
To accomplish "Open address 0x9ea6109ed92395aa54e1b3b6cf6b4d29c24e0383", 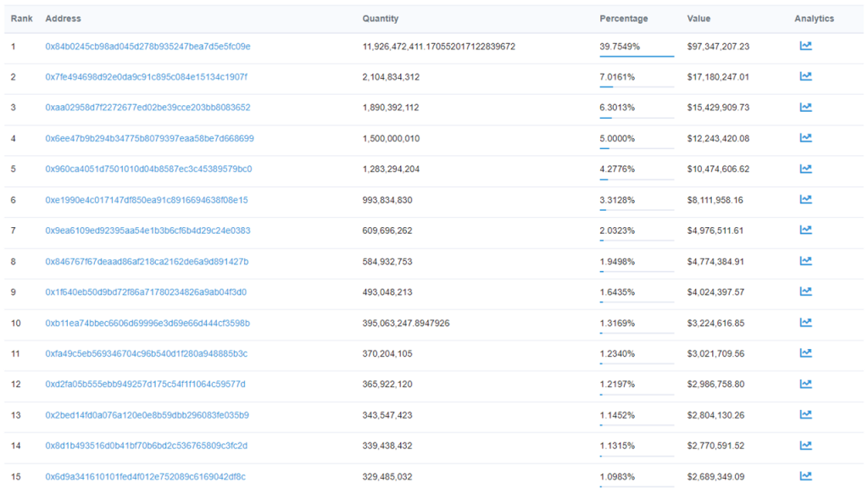I will point(147,230).
